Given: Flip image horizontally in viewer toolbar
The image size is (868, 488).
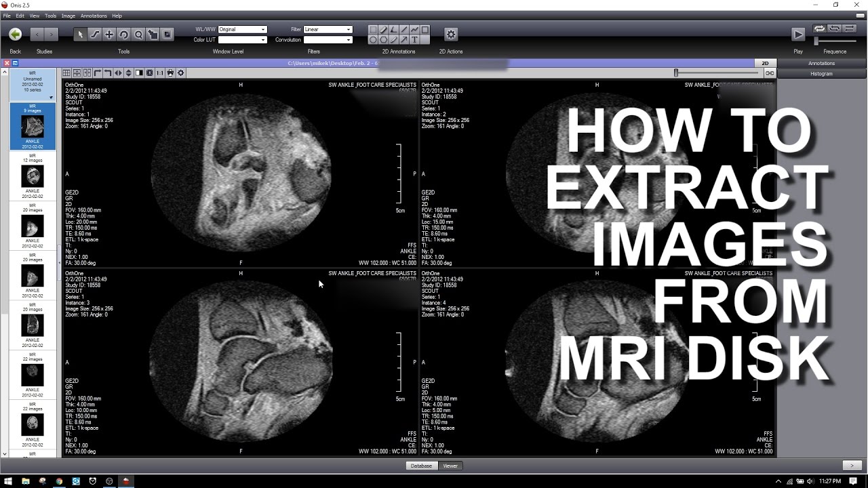Looking at the screenshot, I should [118, 73].
